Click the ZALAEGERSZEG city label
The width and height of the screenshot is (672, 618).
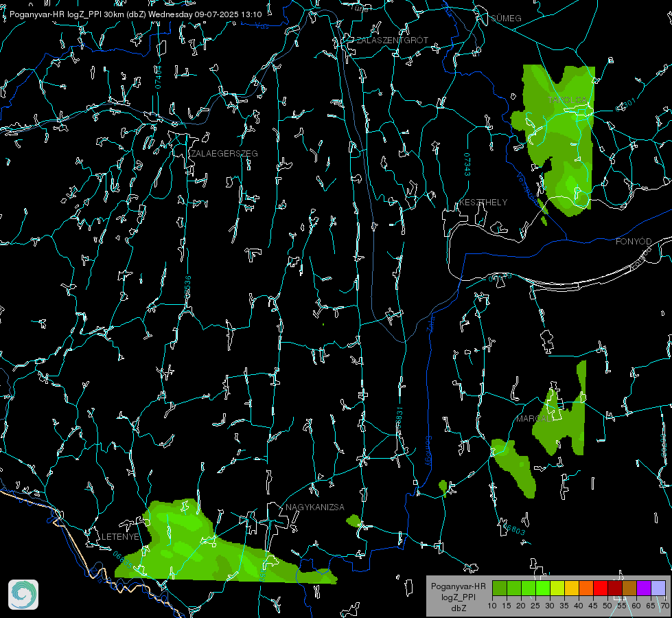coord(224,154)
